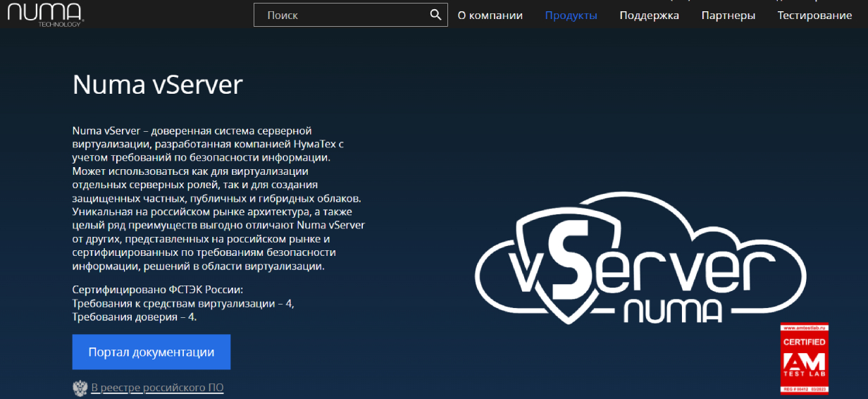Go to the Партнеры section
Viewport: 868px width, 399px height.
(x=728, y=16)
